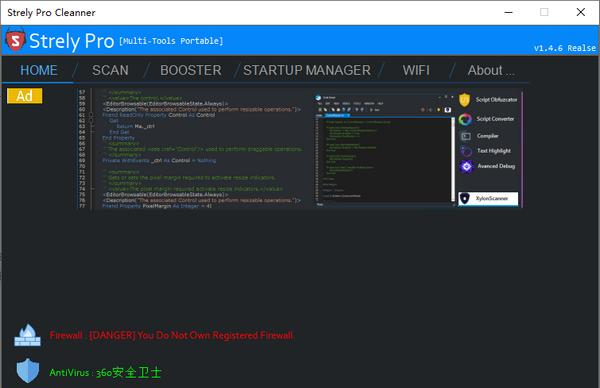The height and width of the screenshot is (388, 600).
Task: Click the AntiVirus 360 status text
Action: click(x=105, y=372)
